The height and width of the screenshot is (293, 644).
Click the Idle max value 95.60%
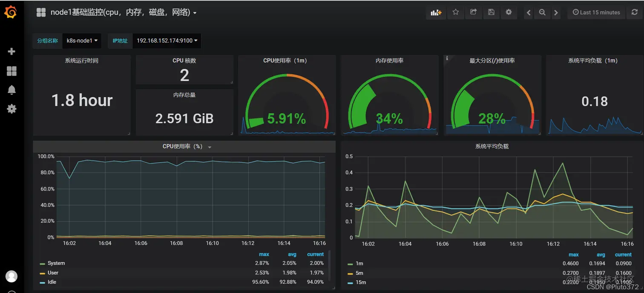click(262, 282)
